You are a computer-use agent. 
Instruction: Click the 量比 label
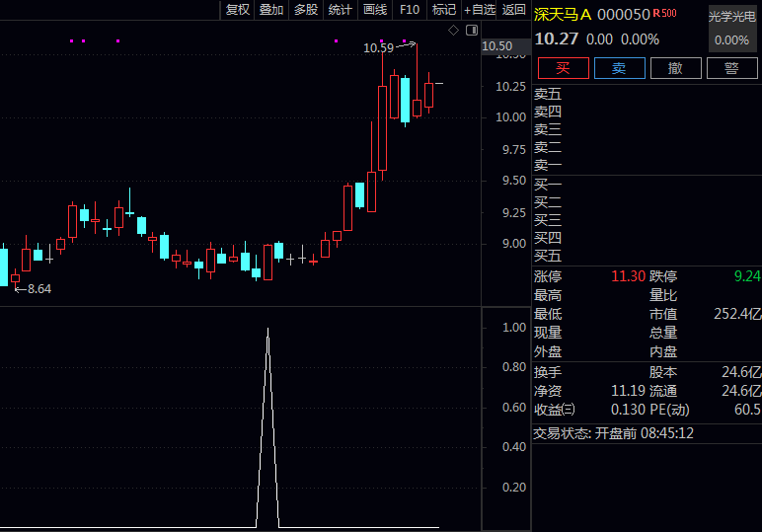coord(663,295)
